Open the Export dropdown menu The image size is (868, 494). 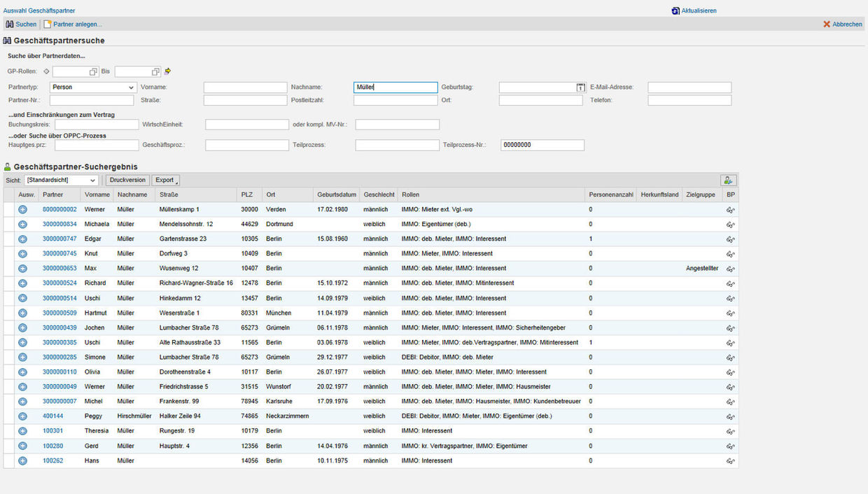(x=165, y=180)
